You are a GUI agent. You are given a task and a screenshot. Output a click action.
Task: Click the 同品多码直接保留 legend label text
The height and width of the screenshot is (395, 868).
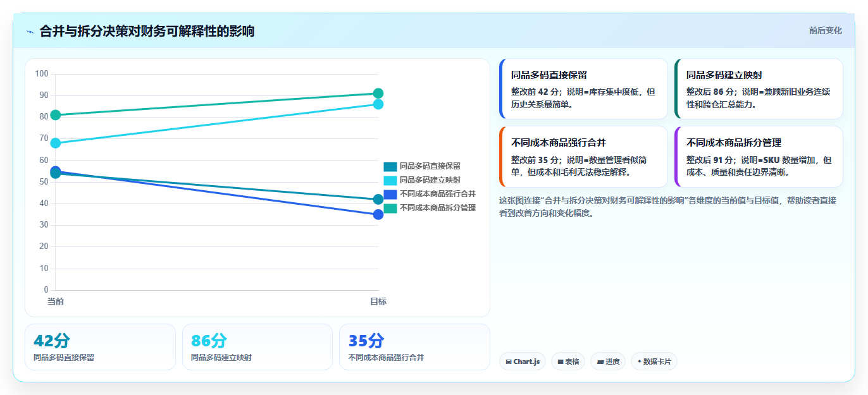pos(430,166)
